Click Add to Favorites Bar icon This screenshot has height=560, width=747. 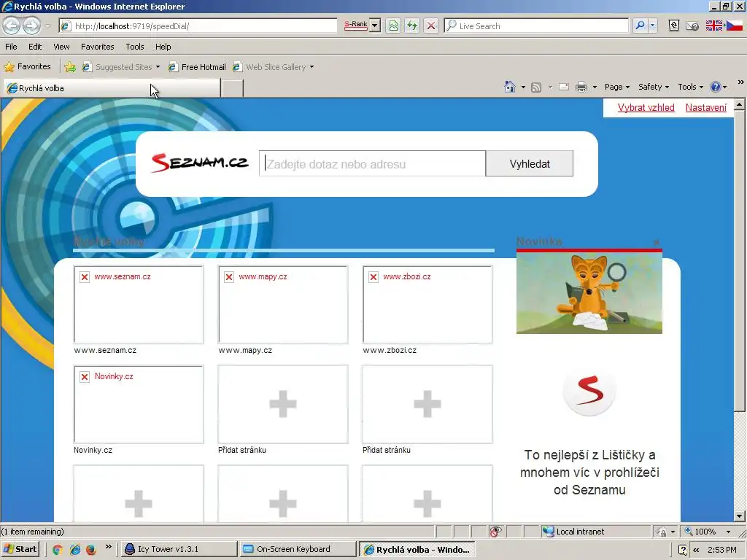click(x=70, y=67)
